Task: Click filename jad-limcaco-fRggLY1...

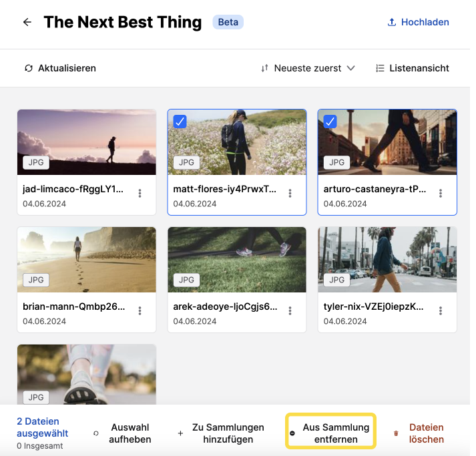Action: (73, 189)
